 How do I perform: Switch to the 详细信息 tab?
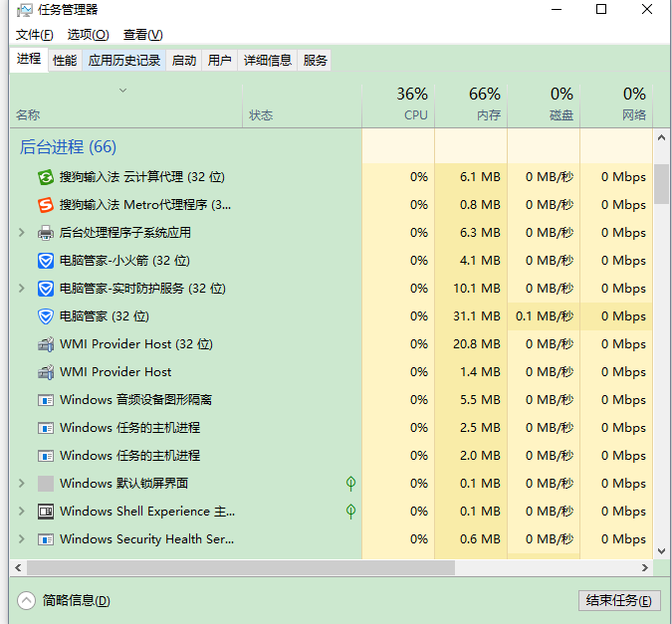coord(268,60)
